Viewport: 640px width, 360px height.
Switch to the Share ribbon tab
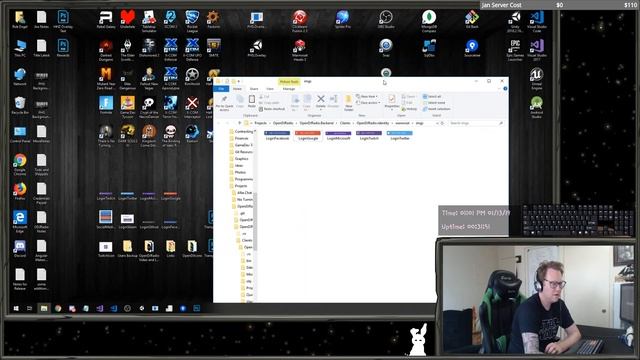254,89
